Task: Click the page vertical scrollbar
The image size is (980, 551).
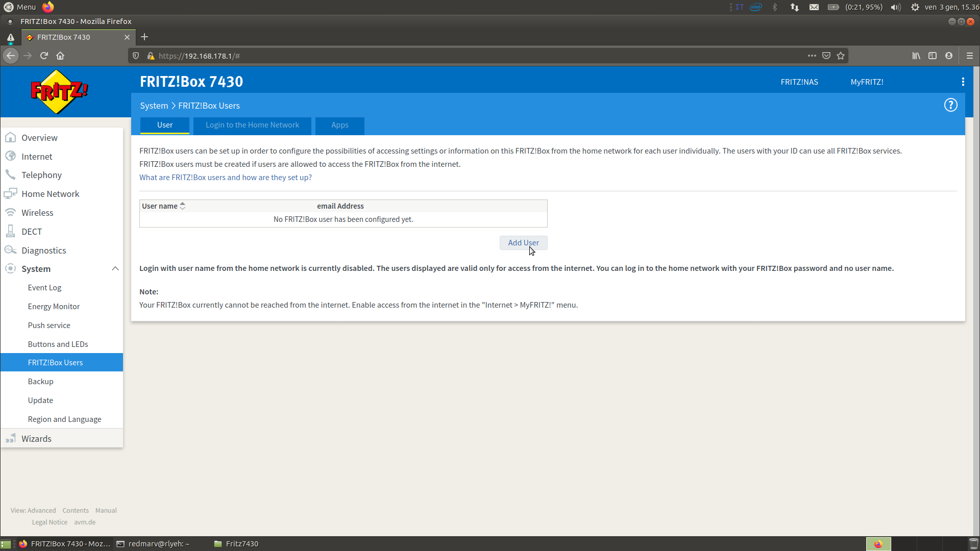Action: click(x=976, y=301)
